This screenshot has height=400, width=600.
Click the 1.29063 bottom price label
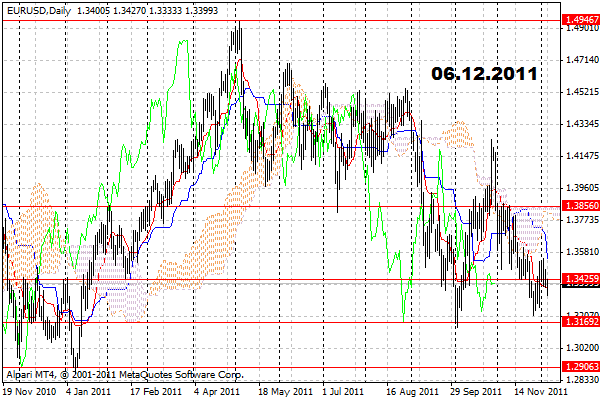click(578, 369)
